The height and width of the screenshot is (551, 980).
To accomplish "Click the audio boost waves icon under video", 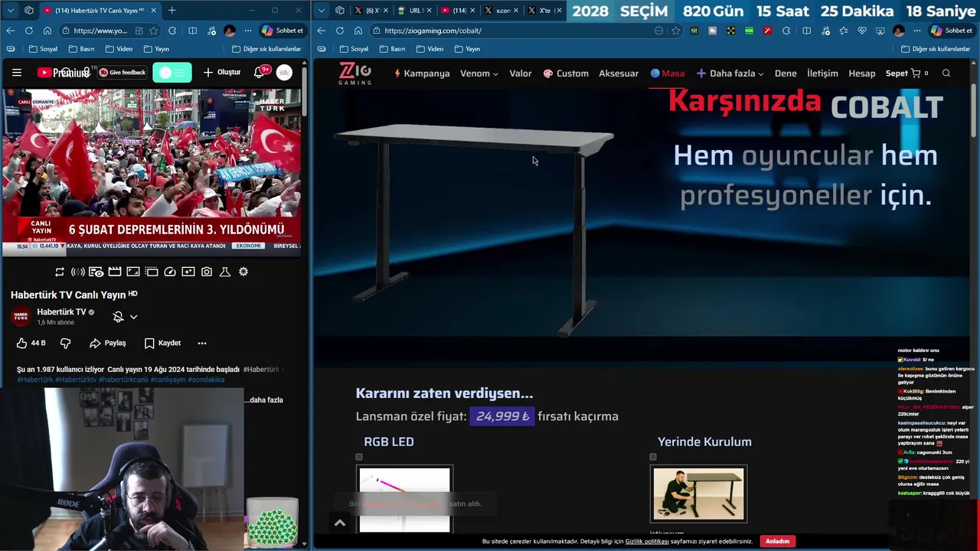I will (78, 272).
